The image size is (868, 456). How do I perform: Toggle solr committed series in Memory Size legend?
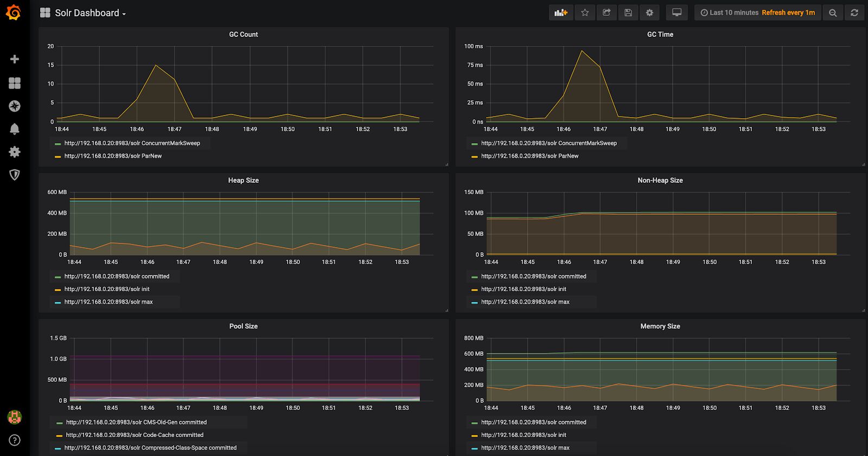534,422
